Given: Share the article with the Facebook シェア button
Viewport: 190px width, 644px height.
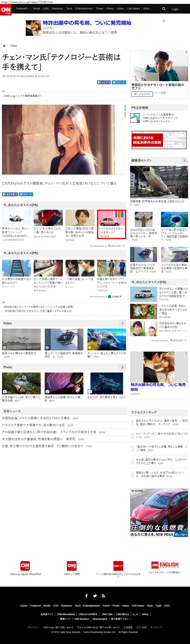Looking at the screenshot, I should (104, 82).
